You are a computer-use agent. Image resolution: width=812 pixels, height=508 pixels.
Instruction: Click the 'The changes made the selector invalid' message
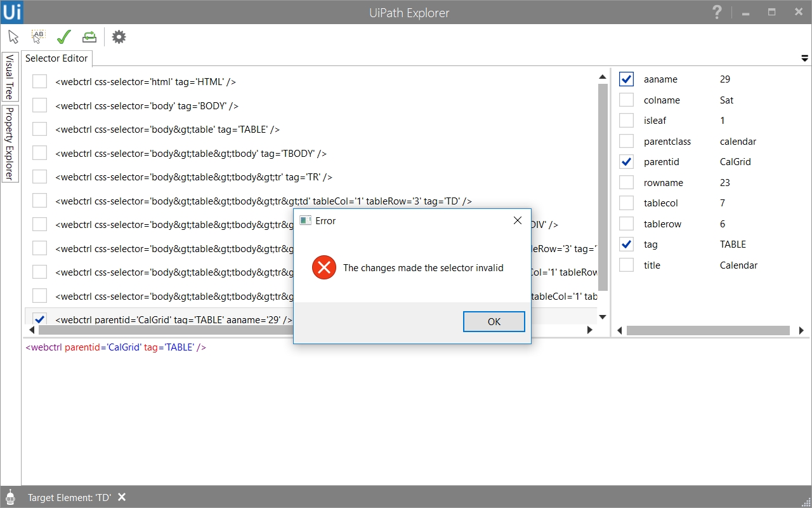(423, 268)
